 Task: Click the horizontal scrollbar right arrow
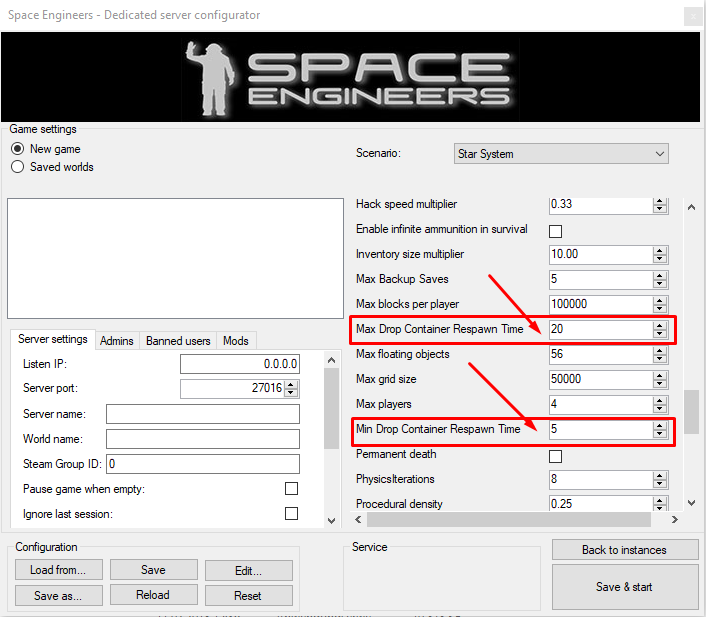673,520
